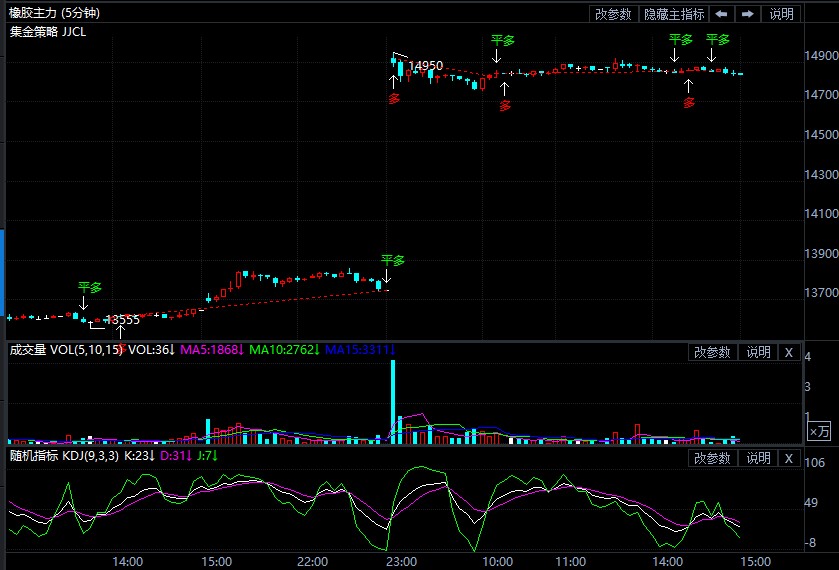
Task: Open 改参数 in the 成交量 panel
Action: [712, 352]
